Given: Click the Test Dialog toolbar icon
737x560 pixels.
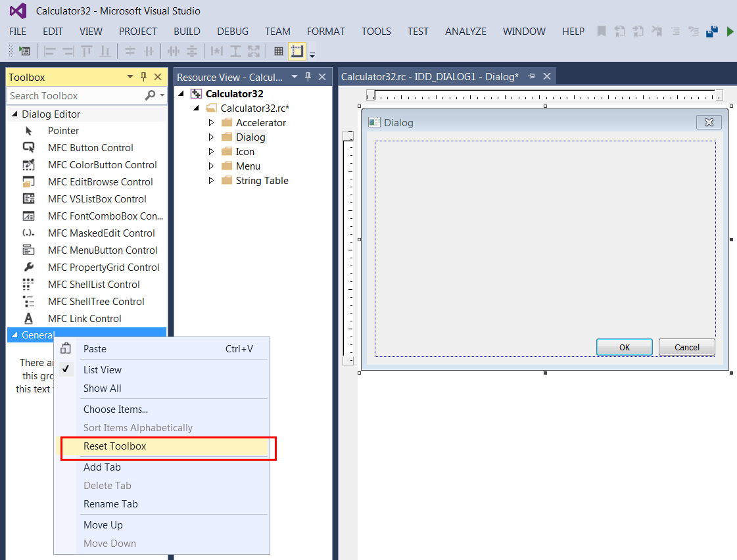Looking at the screenshot, I should point(24,51).
